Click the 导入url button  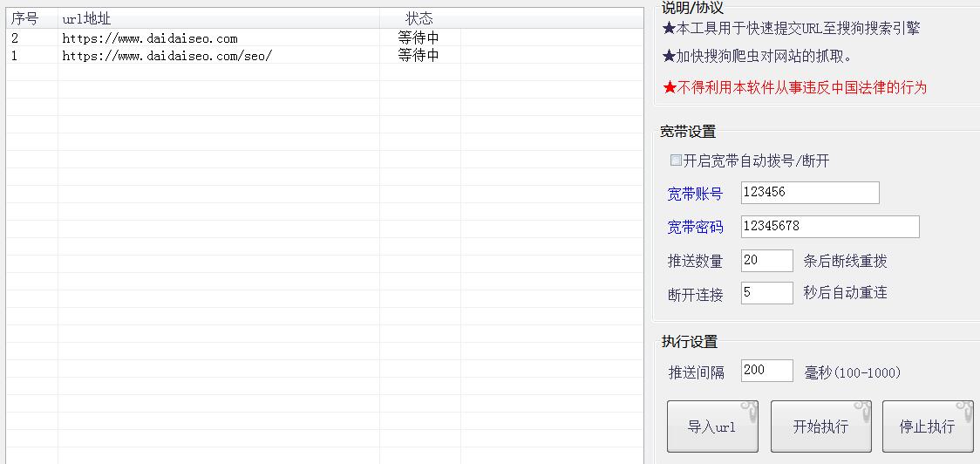(712, 426)
